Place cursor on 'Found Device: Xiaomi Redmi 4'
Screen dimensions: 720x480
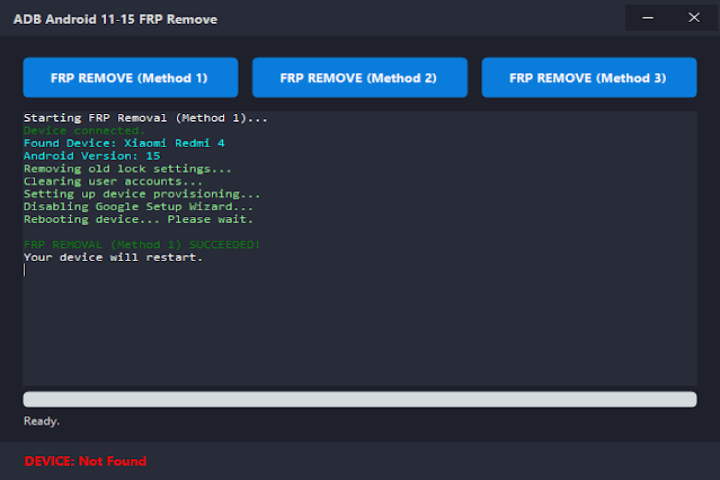pyautogui.click(x=124, y=144)
